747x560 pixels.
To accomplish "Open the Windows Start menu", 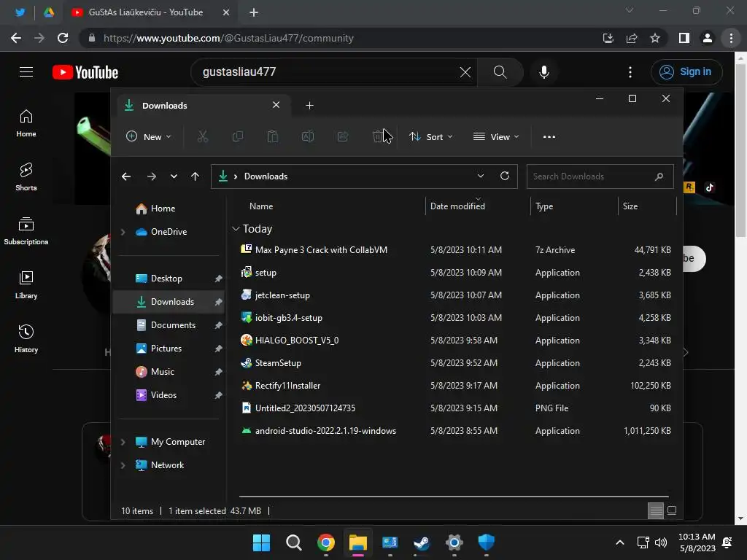I will (x=261, y=542).
